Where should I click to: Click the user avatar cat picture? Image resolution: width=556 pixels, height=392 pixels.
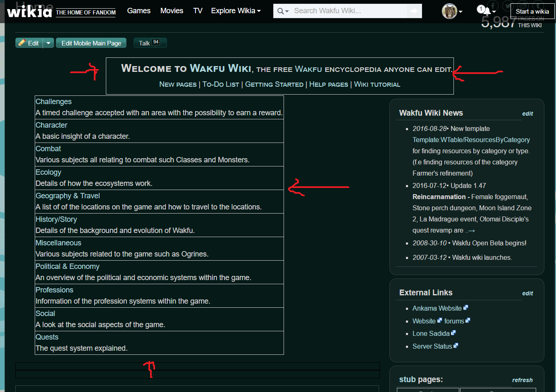coord(449,11)
